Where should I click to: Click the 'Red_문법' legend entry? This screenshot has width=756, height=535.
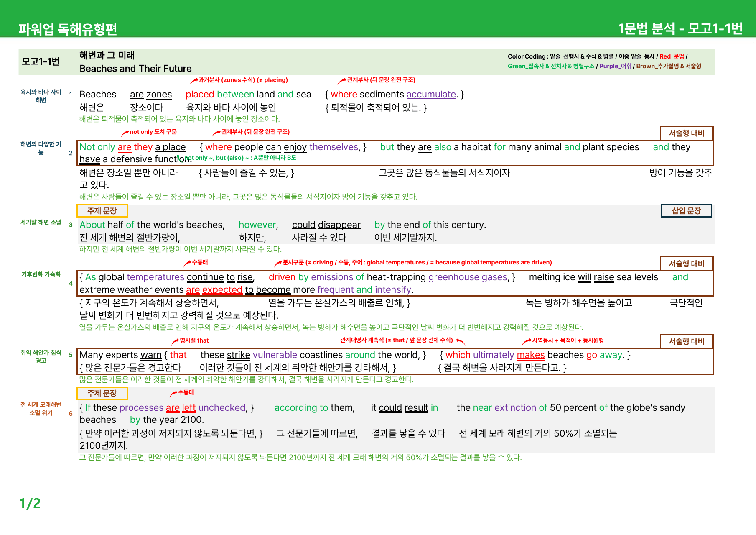pyautogui.click(x=672, y=56)
